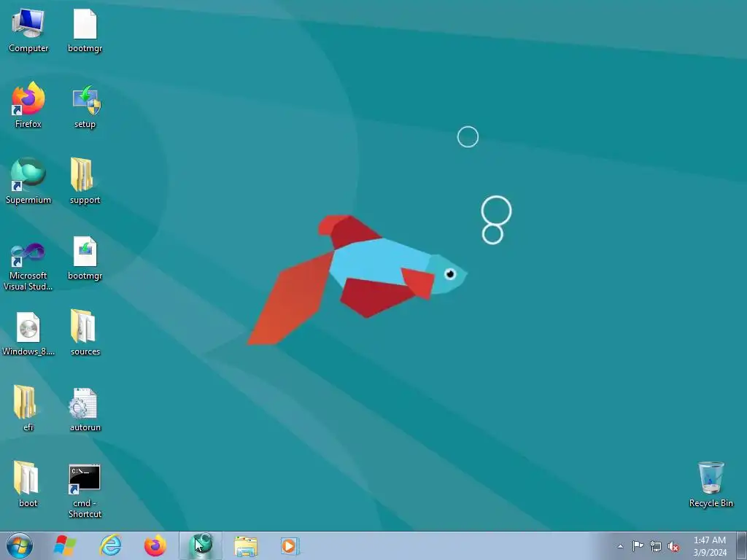The height and width of the screenshot is (560, 747).
Task: Select the sources folder
Action: coord(85,332)
